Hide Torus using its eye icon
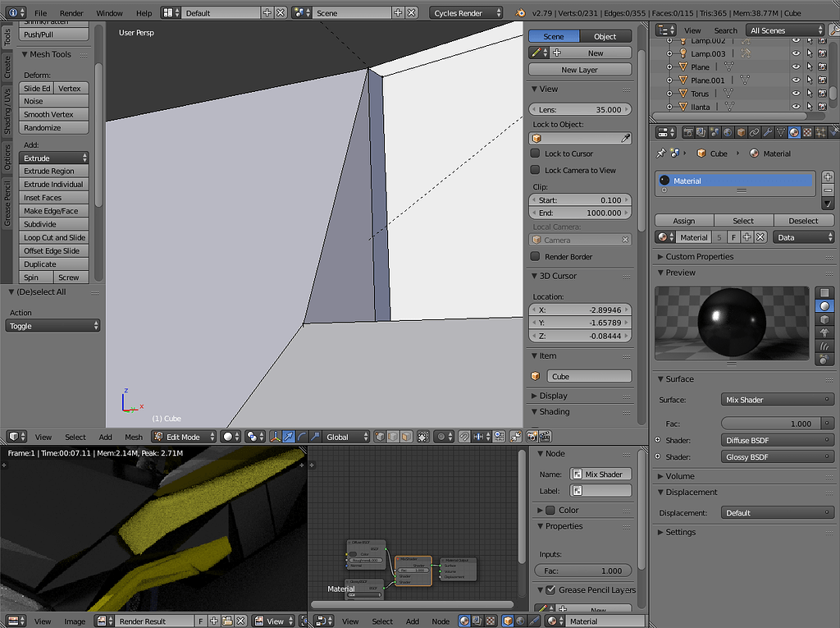The image size is (840, 628). click(x=796, y=94)
